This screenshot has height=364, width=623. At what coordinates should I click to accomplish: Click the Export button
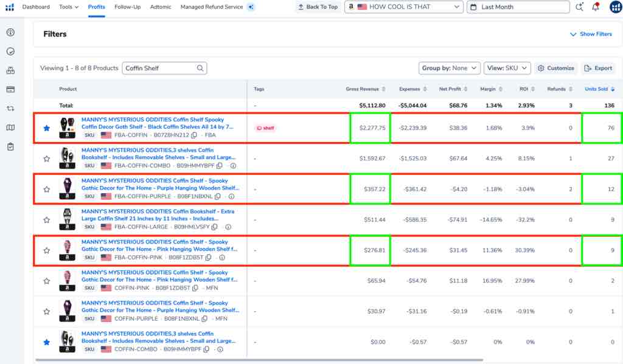tap(598, 68)
